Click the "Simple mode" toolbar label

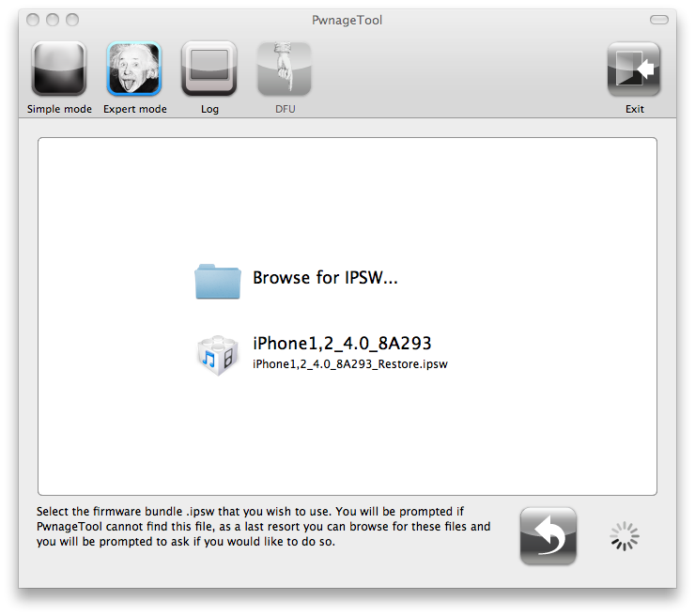click(59, 109)
